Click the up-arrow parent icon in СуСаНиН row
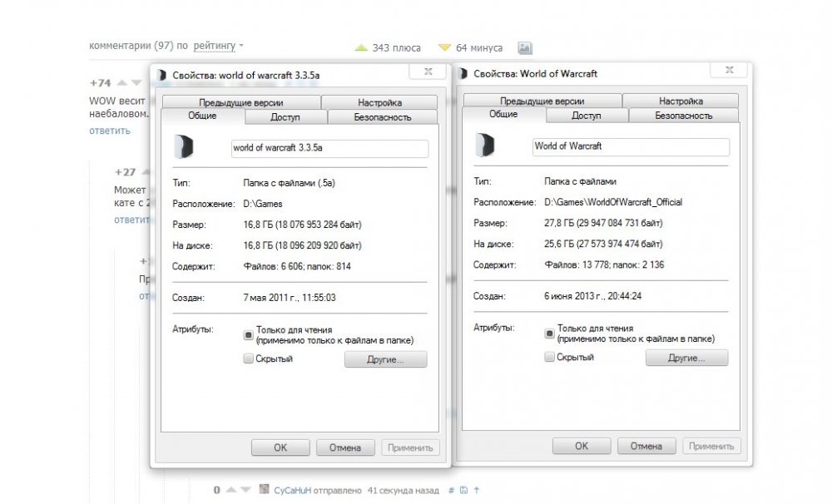 [x=476, y=490]
